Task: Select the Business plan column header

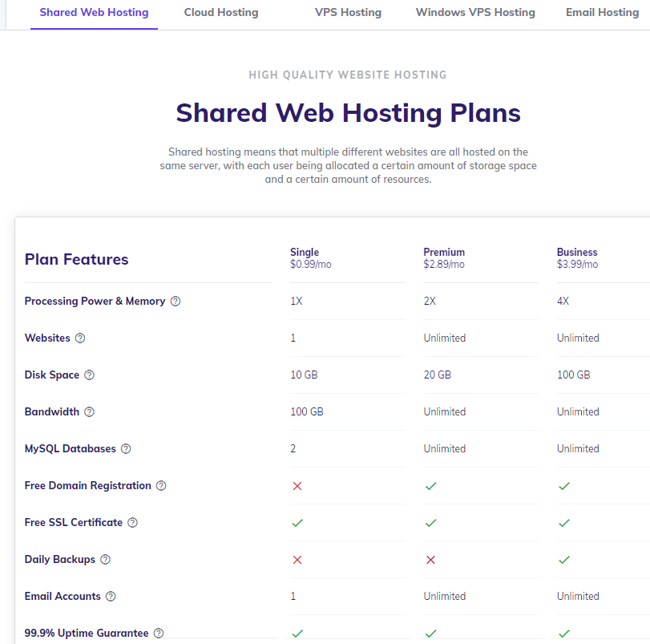Action: pos(577,252)
